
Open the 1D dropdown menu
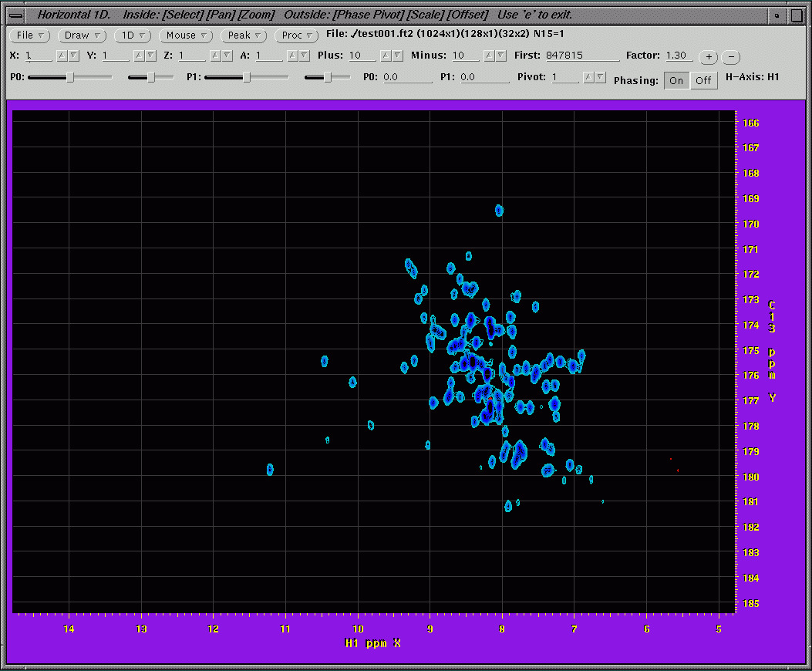click(x=133, y=35)
